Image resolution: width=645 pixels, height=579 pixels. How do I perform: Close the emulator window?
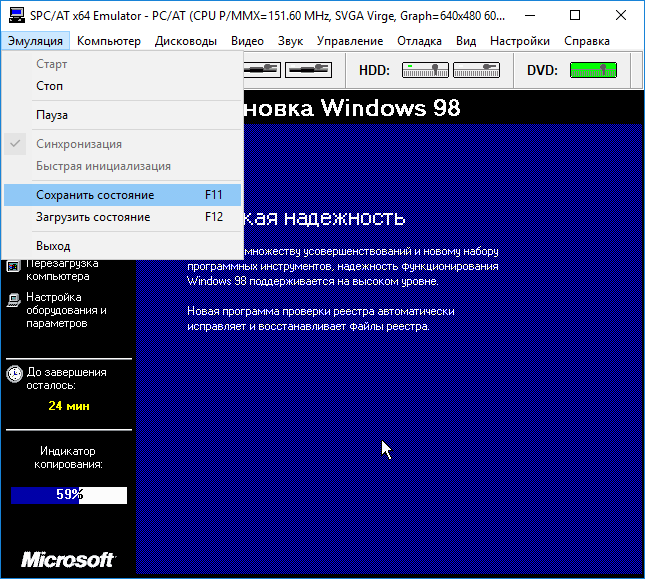click(621, 16)
